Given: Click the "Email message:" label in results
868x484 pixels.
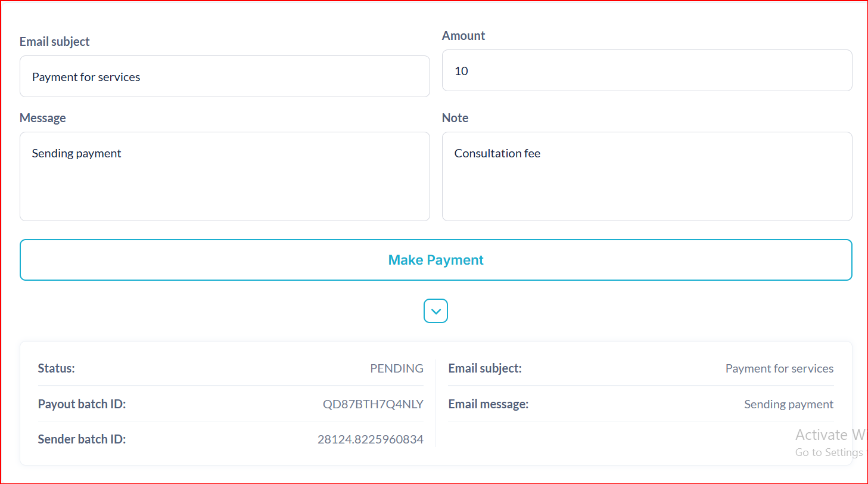Looking at the screenshot, I should pos(489,404).
